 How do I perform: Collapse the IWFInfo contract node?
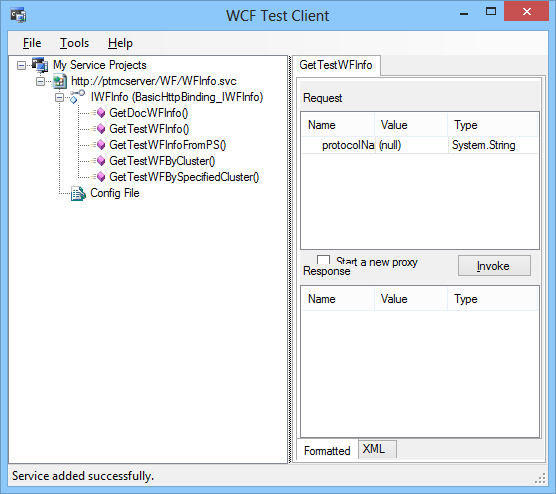pyautogui.click(x=59, y=98)
